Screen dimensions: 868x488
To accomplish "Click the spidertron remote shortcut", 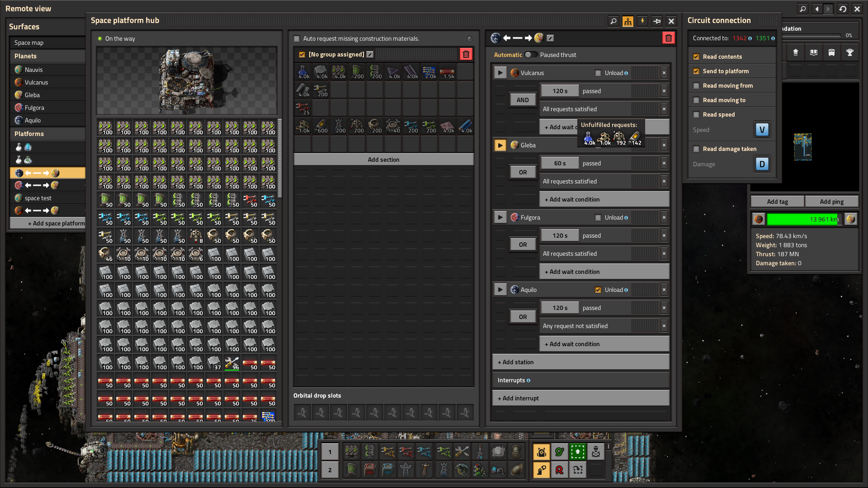I will (596, 451).
